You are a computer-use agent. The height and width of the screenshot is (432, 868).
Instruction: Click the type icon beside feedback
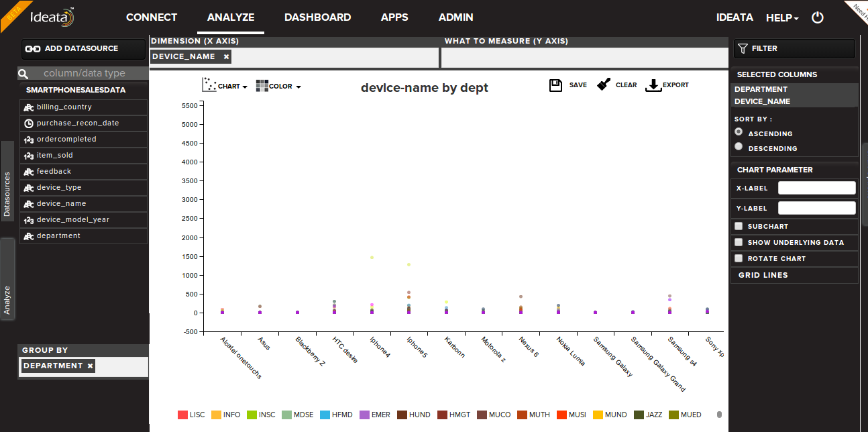[x=28, y=172]
